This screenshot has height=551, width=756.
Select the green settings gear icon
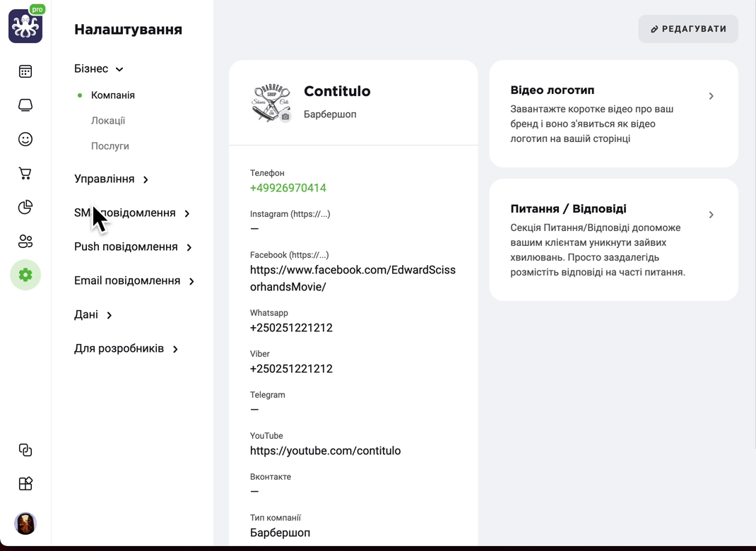[x=25, y=275]
